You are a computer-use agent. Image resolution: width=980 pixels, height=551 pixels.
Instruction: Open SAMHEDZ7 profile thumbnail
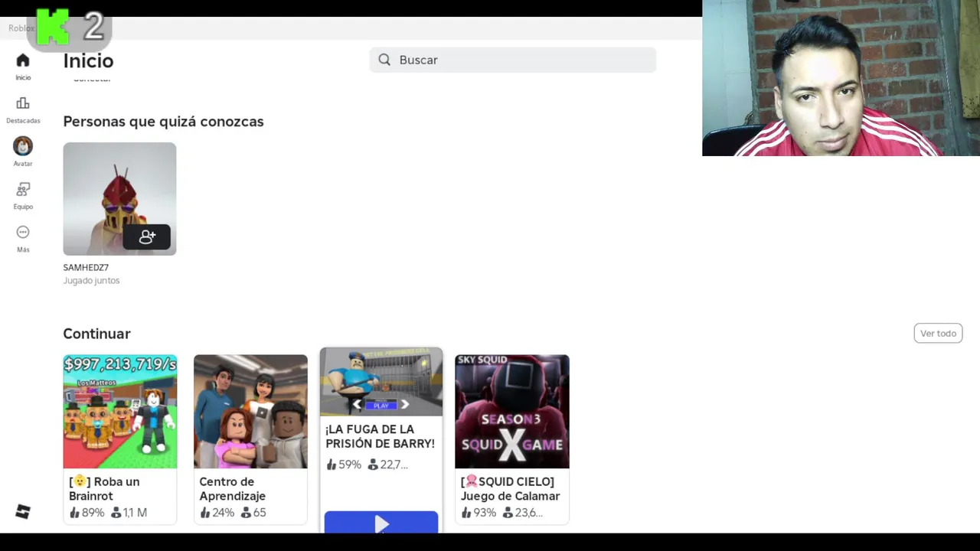[119, 198]
